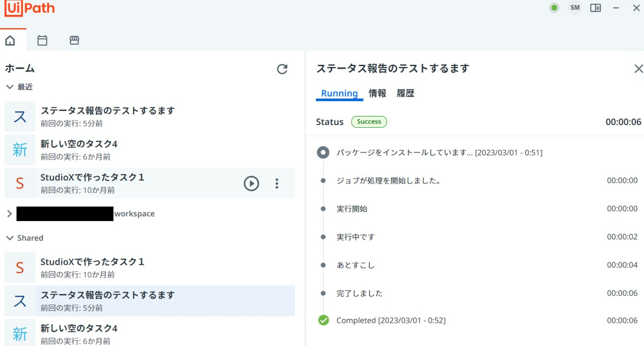Collapse the Shared section
Viewport: 644px width, 346px height.
coord(10,238)
